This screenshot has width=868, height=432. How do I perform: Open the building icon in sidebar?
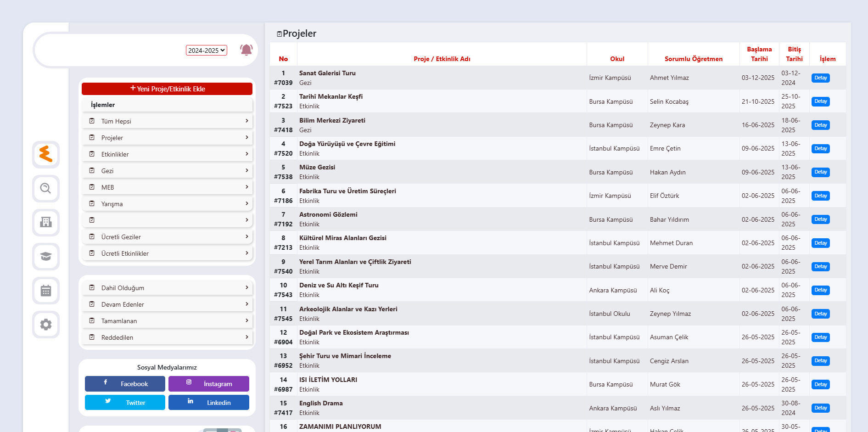(x=46, y=222)
